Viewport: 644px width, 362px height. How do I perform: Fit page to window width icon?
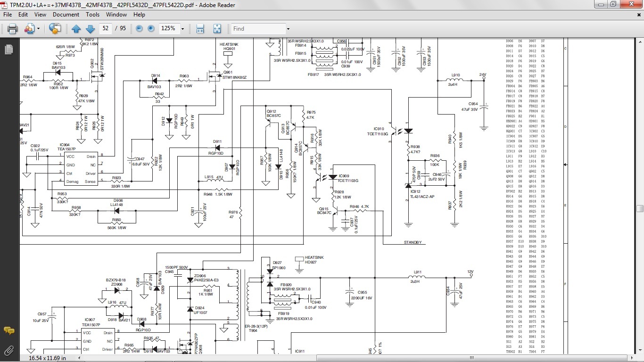click(x=200, y=29)
